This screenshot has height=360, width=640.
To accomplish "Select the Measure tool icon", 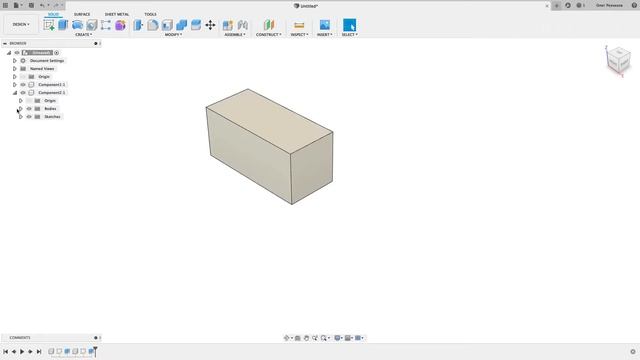I will pos(299,25).
